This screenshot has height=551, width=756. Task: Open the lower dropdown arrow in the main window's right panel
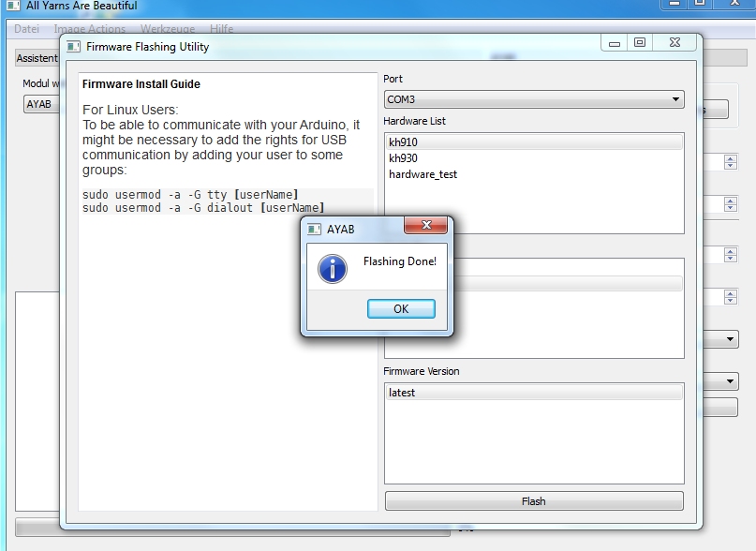(730, 381)
